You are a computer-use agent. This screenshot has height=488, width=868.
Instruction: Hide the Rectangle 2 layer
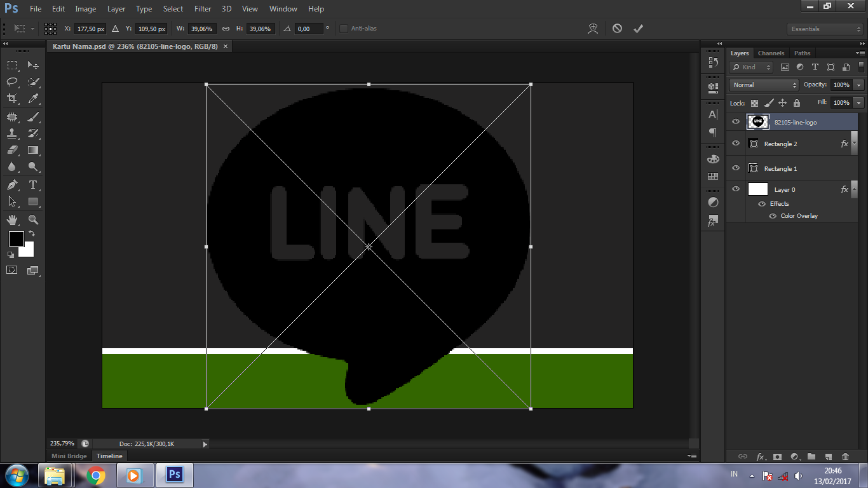(x=736, y=144)
